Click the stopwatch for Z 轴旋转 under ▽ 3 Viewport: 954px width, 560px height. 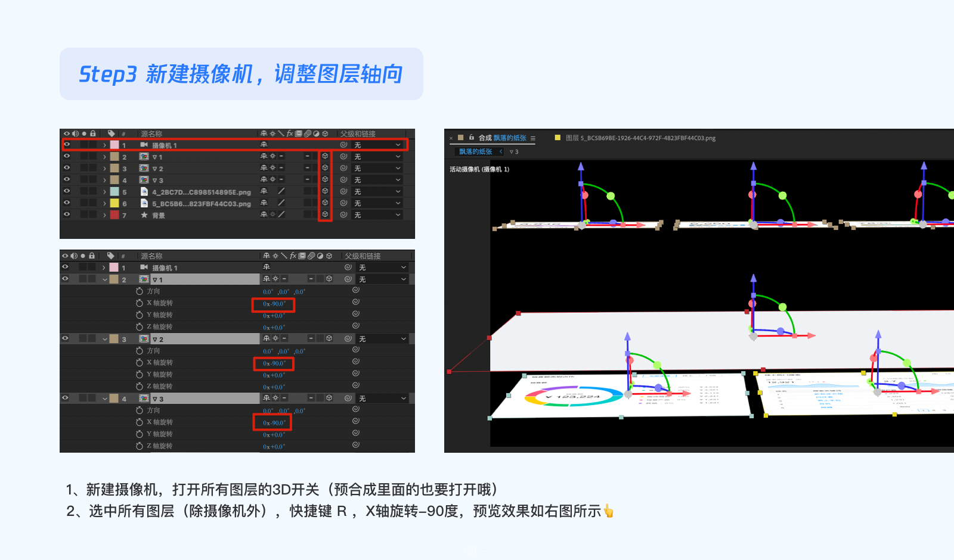tap(140, 446)
